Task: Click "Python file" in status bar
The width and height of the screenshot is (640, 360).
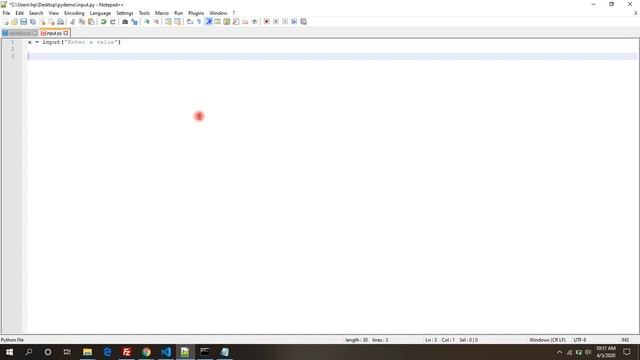Action: (12, 340)
